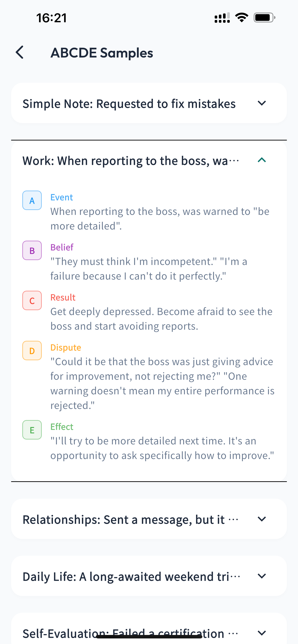Tap the ABCDE Samples page title
298x644 pixels.
coord(102,53)
